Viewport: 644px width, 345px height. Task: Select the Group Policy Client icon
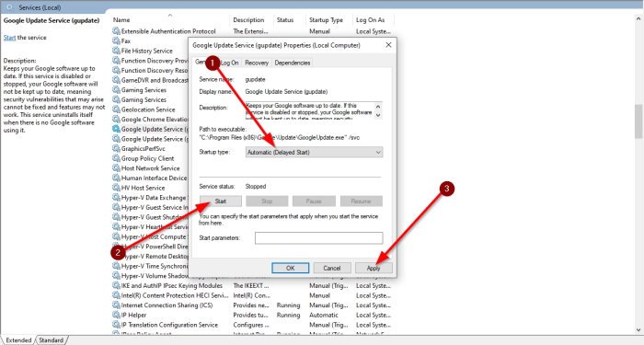116,158
